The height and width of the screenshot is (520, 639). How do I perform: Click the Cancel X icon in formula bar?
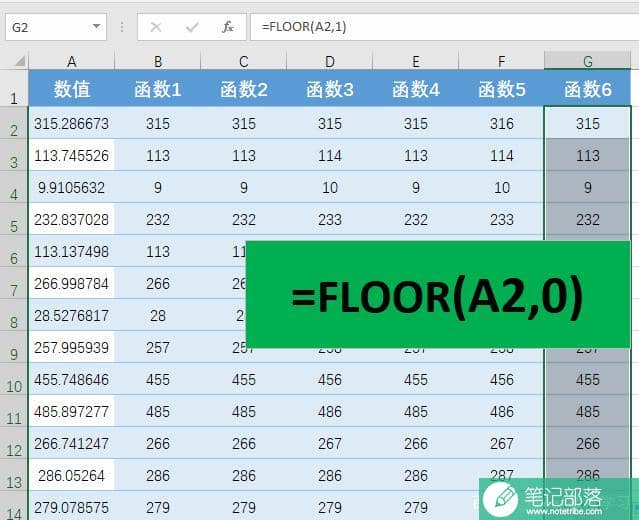pos(156,27)
